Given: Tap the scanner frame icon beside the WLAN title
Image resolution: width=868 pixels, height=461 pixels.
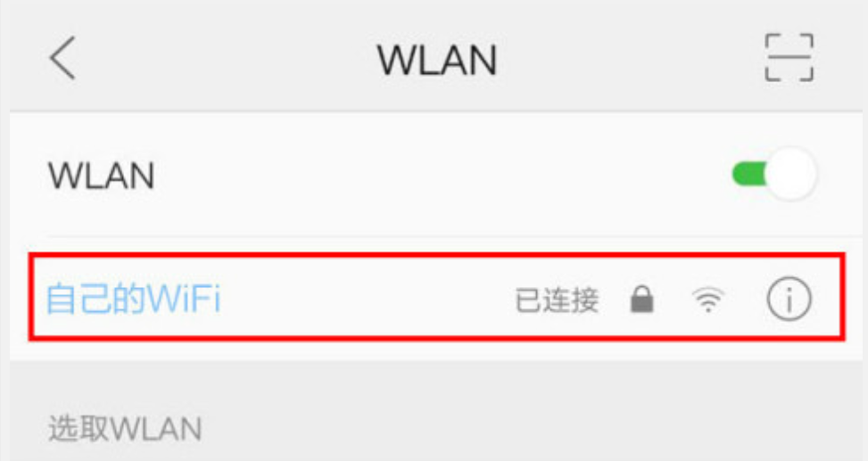Looking at the screenshot, I should point(789,58).
